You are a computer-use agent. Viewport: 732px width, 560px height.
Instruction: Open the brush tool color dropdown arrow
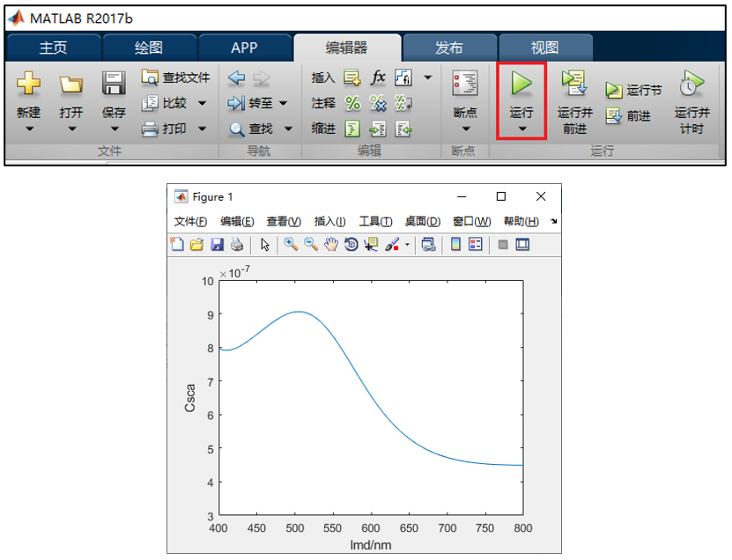coord(407,246)
